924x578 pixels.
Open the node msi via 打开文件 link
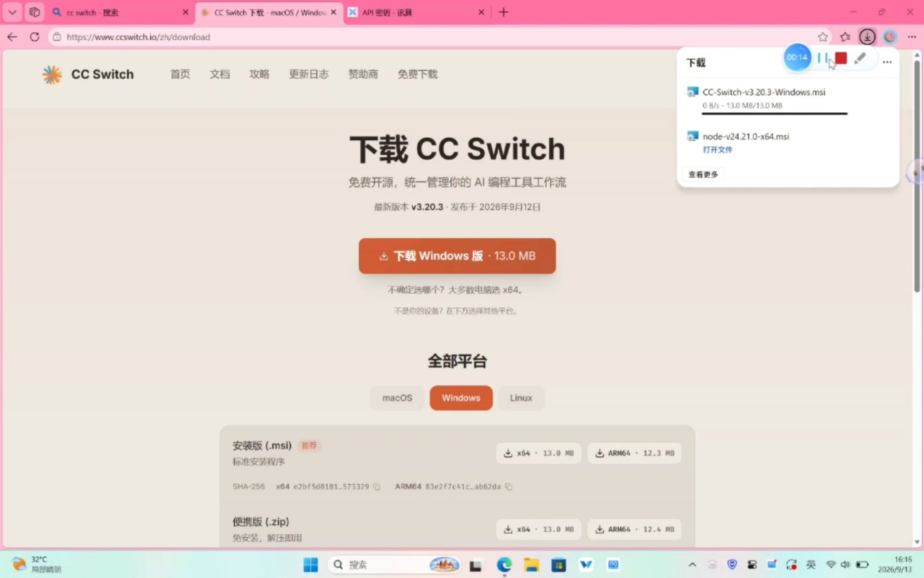click(x=717, y=150)
